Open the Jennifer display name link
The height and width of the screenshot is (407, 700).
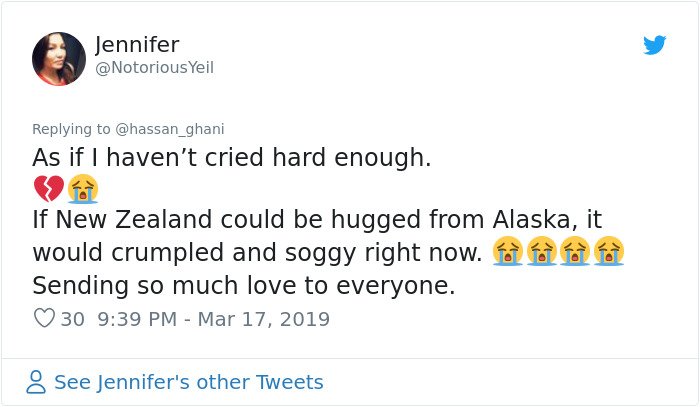point(137,45)
